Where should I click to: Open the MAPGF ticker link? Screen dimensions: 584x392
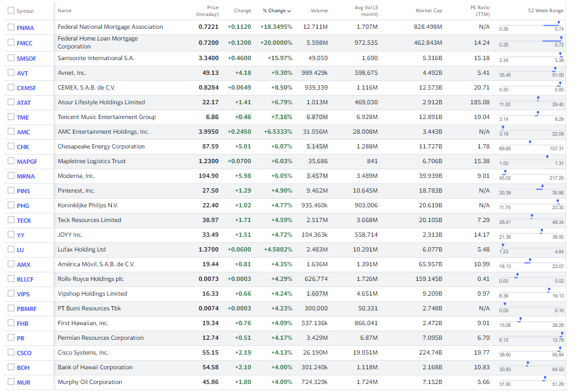tap(27, 161)
